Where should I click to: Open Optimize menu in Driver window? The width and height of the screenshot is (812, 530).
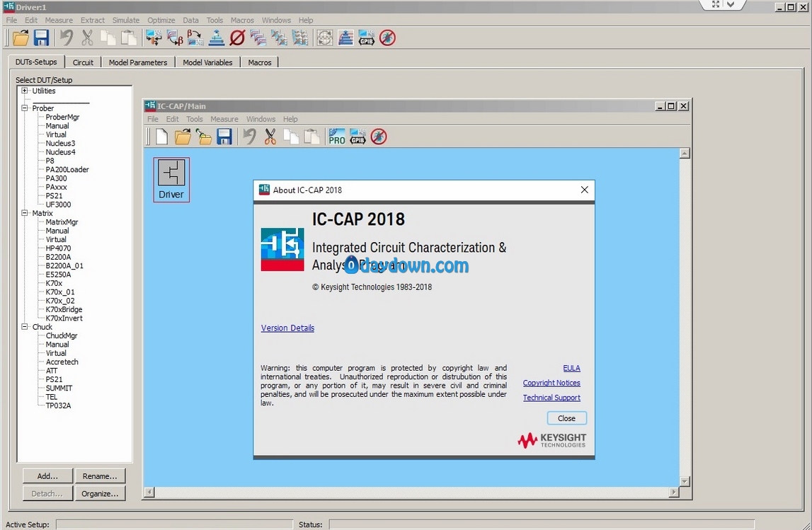[x=161, y=21]
